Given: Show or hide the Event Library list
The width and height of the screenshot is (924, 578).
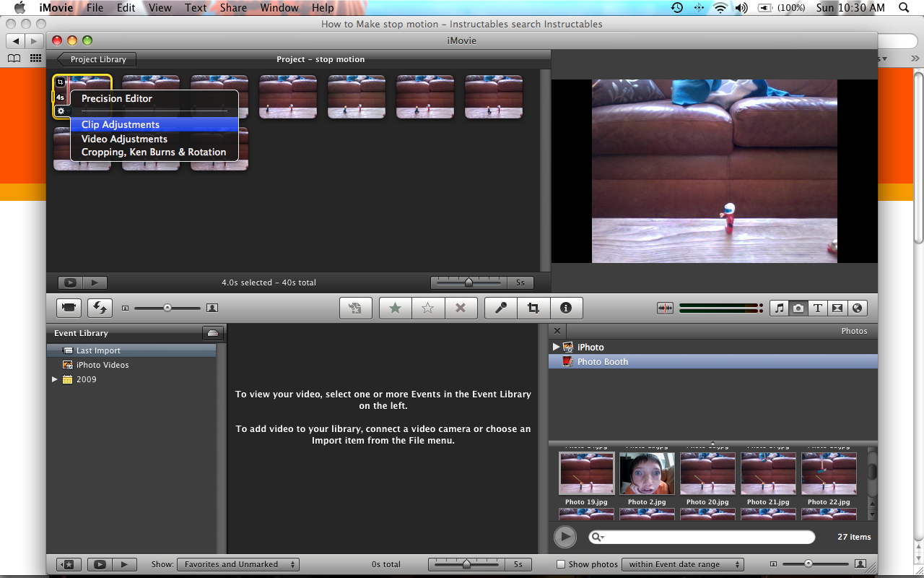Looking at the screenshot, I should tap(69, 564).
